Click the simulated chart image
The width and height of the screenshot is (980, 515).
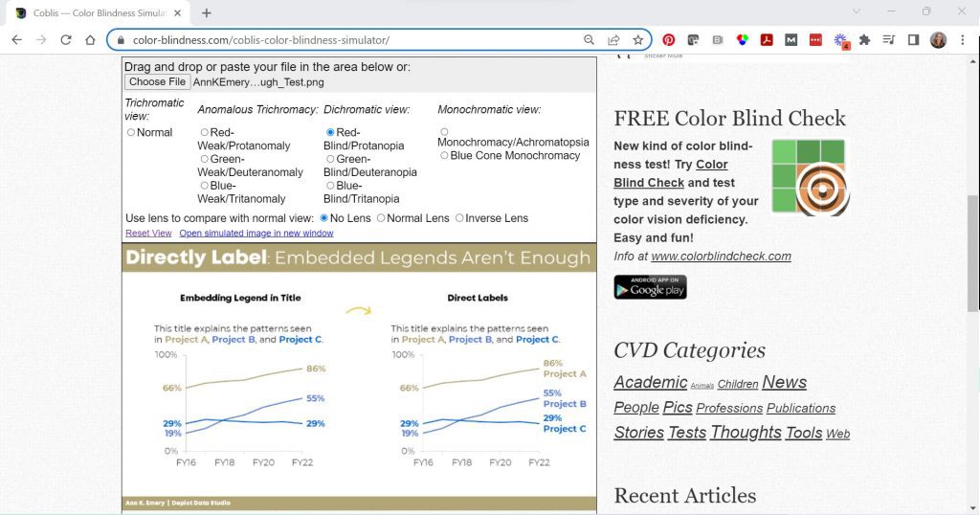[359, 378]
